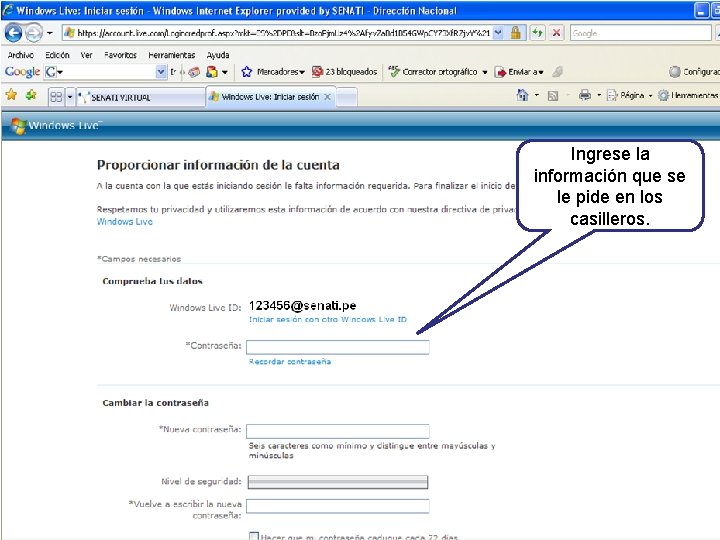Switch to the SENATI VIRTUAL tab
The width and height of the screenshot is (720, 540).
coord(141,97)
